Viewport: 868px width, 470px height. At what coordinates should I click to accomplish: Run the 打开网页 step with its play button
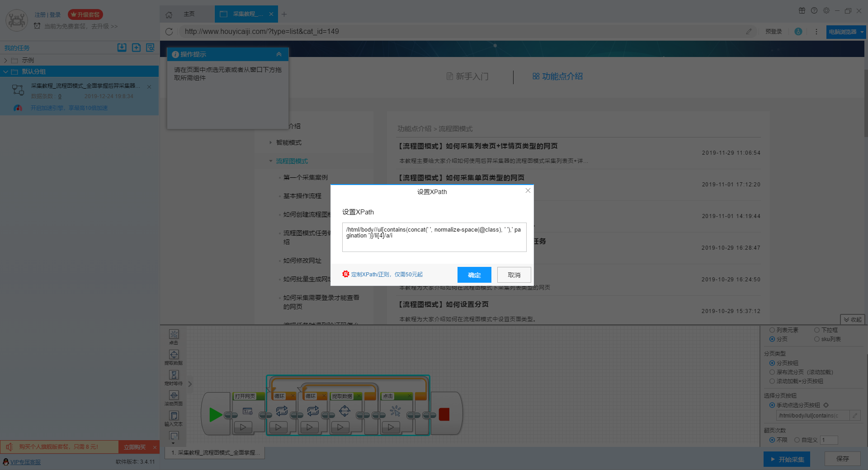click(x=243, y=427)
